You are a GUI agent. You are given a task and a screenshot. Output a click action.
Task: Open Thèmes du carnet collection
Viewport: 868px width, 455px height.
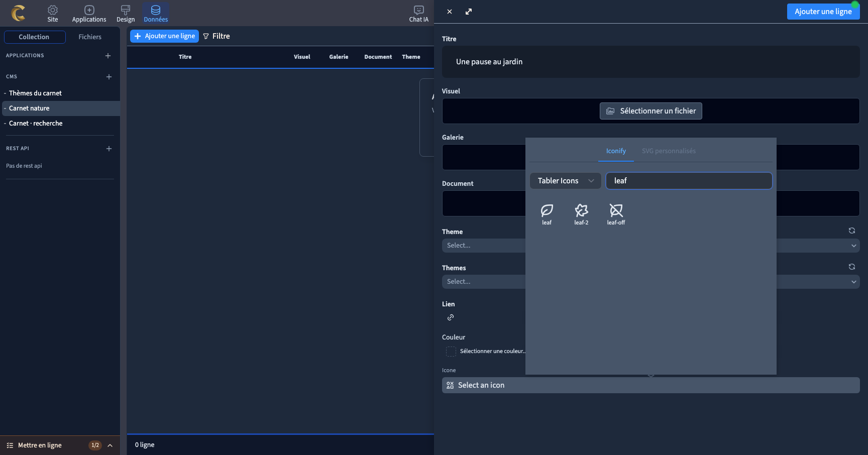tap(35, 93)
